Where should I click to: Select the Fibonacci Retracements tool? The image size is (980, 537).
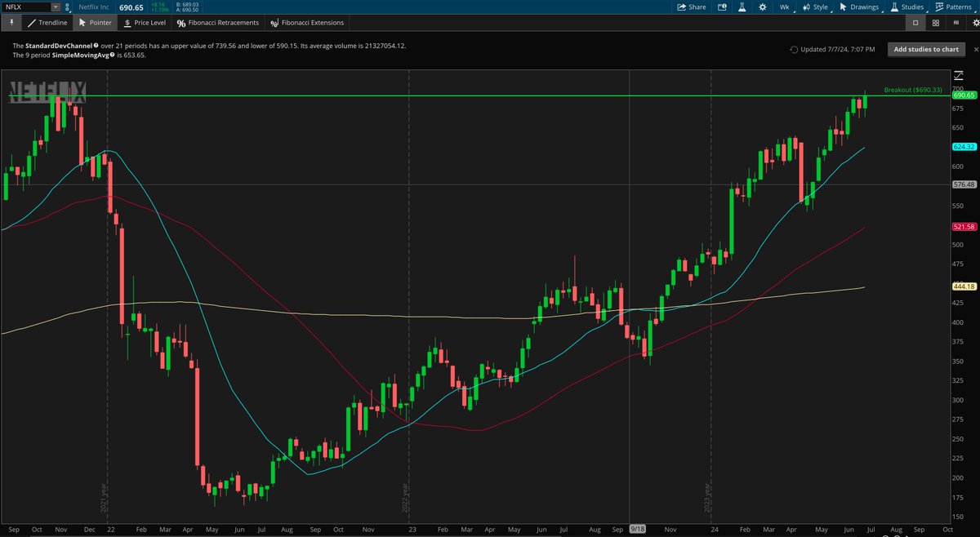tap(219, 23)
